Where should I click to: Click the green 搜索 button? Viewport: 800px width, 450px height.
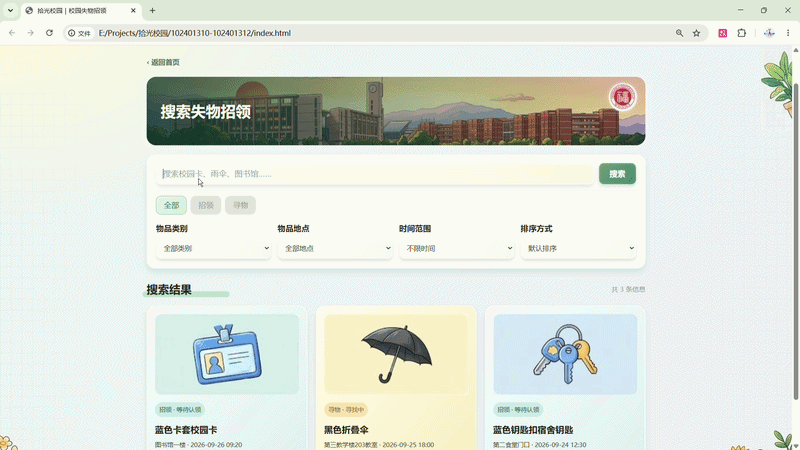(617, 174)
